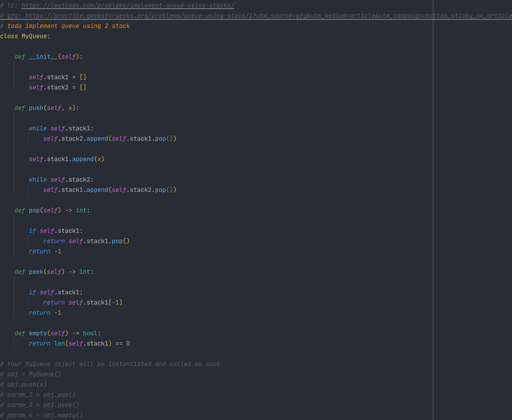
Task: Click the self.stack1 initialization line
Action: click(x=58, y=77)
